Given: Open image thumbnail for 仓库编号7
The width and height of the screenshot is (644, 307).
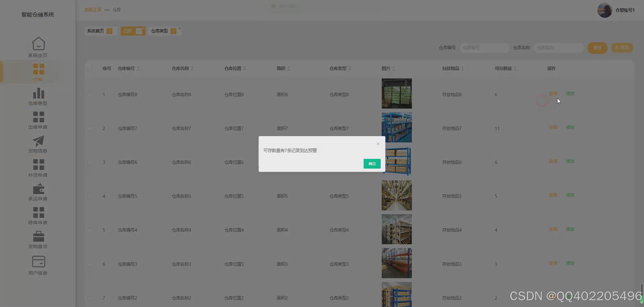Looking at the screenshot, I should 396,127.
